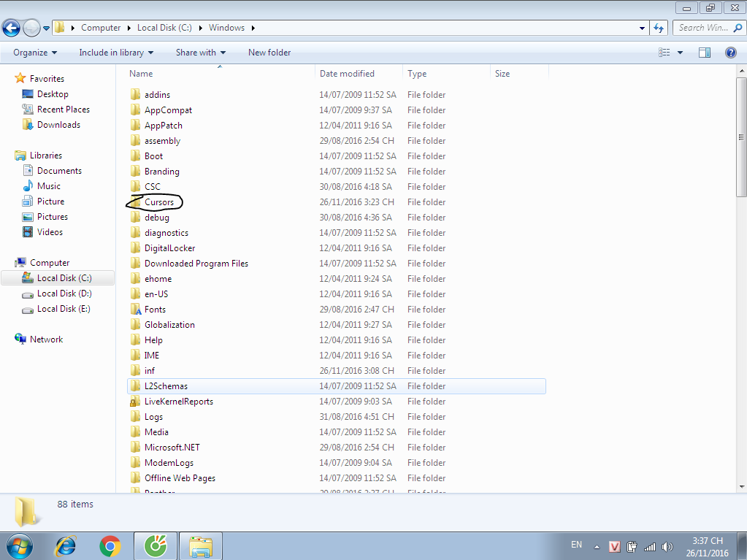
Task: Open the Share with dropdown
Action: (200, 53)
